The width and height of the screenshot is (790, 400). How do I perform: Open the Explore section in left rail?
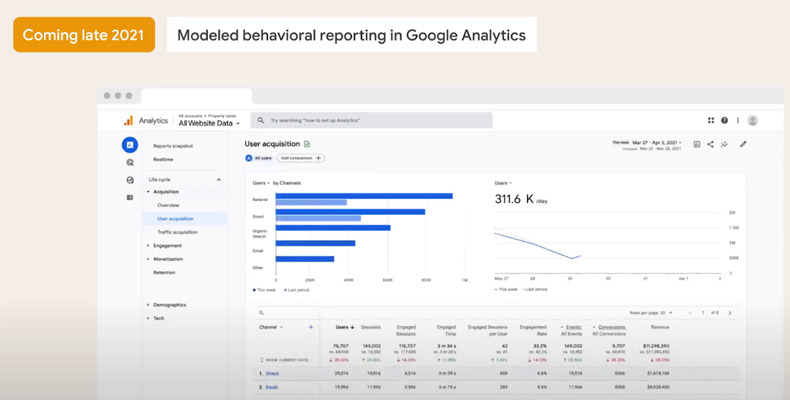(130, 162)
